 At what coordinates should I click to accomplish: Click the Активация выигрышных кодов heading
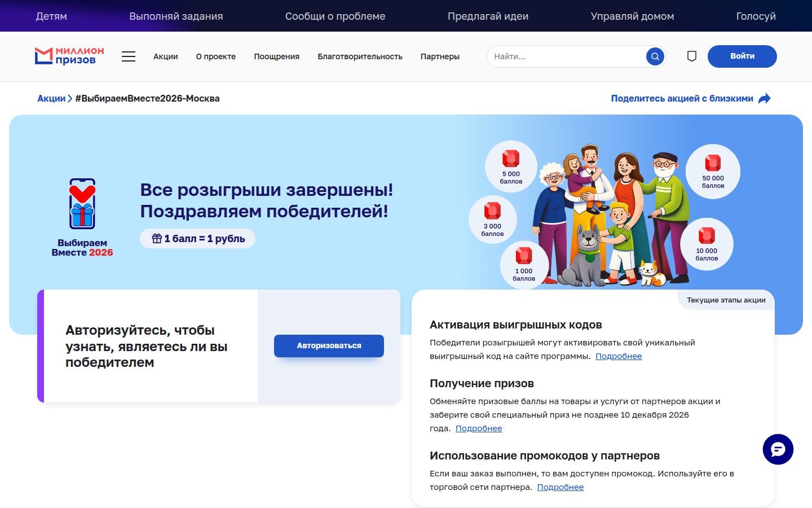coord(516,325)
